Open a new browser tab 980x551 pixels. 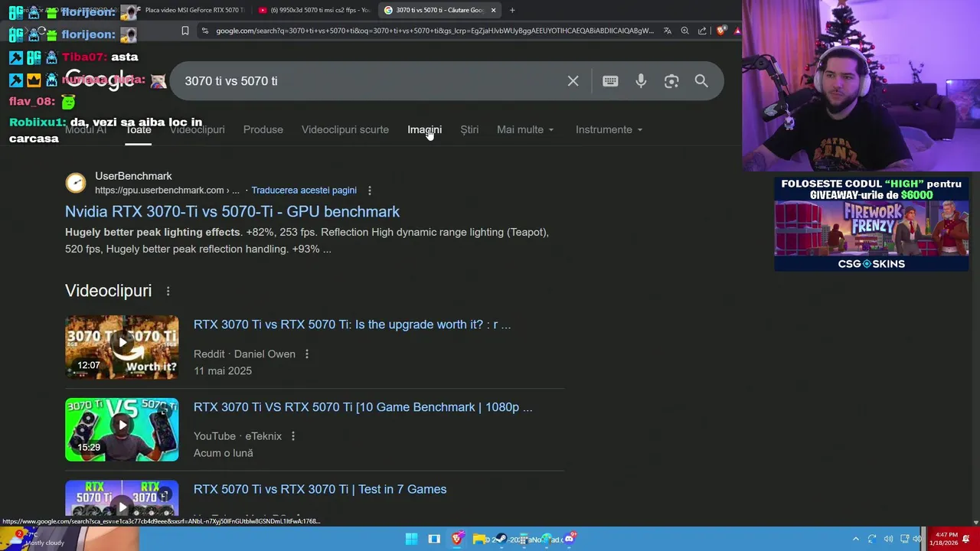pos(512,10)
